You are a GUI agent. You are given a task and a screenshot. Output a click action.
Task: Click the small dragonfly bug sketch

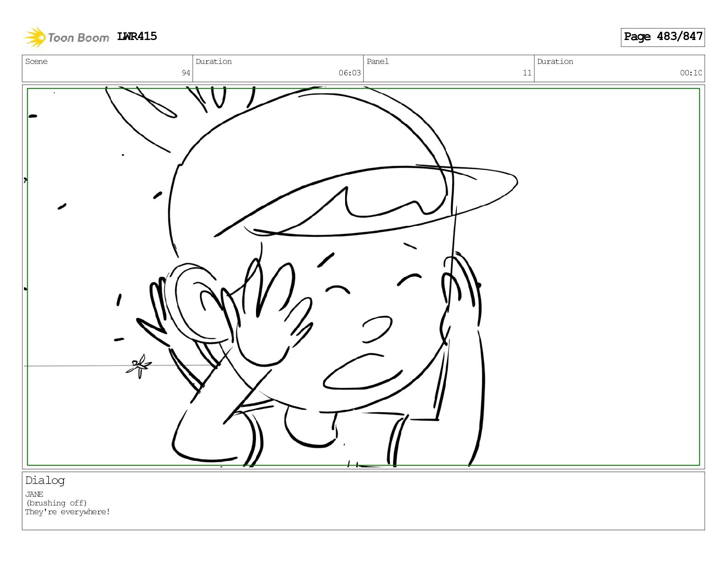pos(139,366)
